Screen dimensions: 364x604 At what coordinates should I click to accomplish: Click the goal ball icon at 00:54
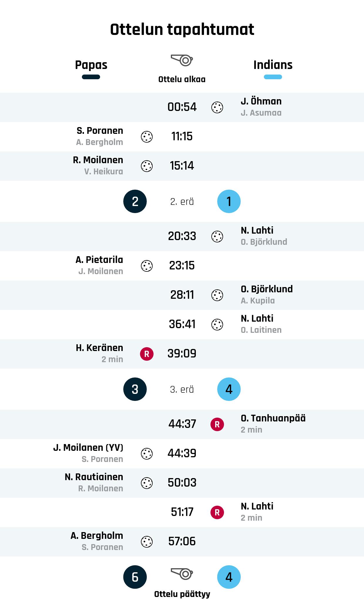click(217, 107)
